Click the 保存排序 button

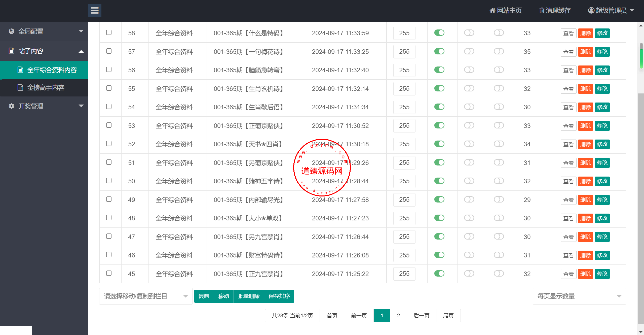(279, 296)
